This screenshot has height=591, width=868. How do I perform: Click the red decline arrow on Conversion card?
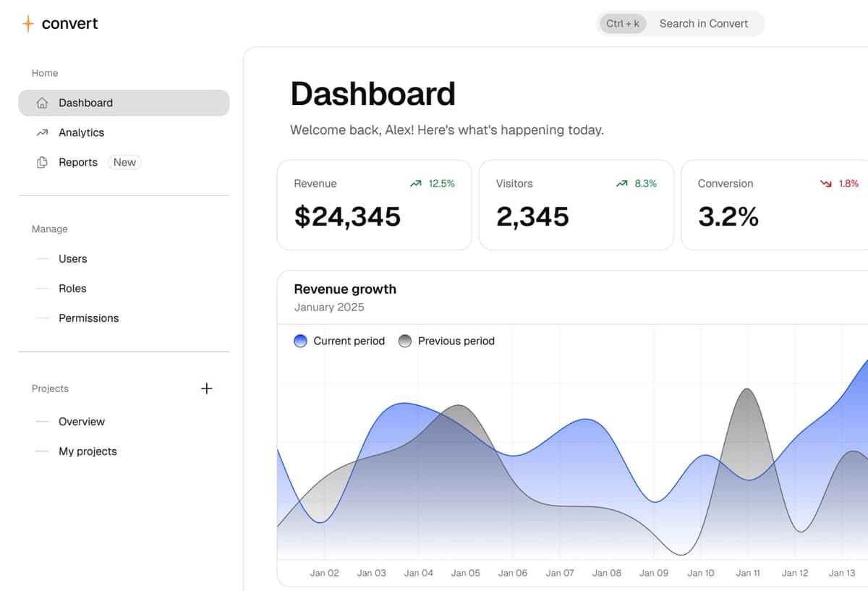coord(825,183)
